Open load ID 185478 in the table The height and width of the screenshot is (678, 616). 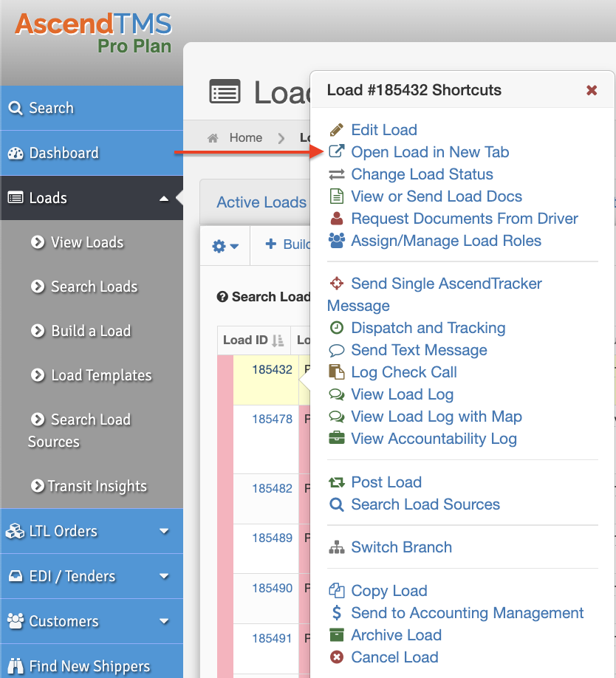point(273,419)
